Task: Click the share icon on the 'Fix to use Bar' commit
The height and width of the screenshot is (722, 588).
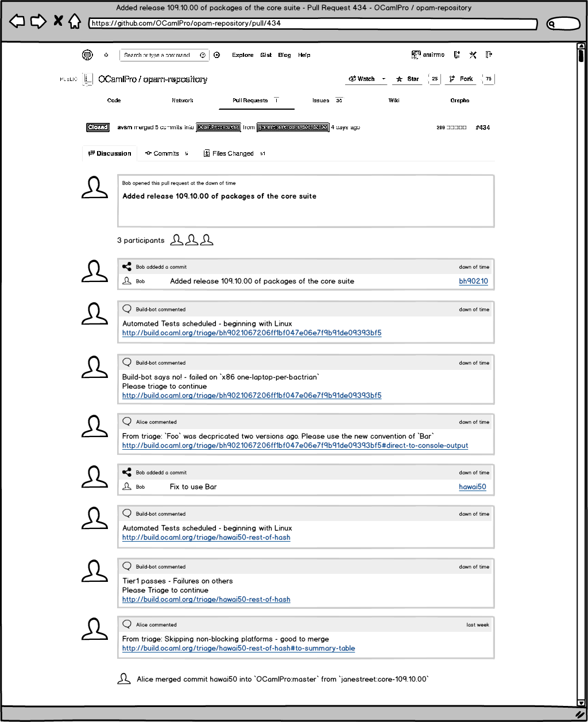Action: tap(127, 472)
